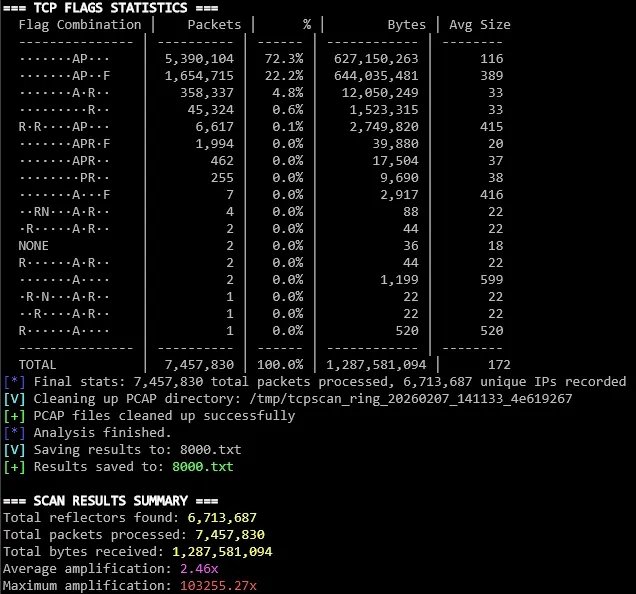Viewport: 636px width, 594px height.
Task: Click bytes value 1,523,315
Action: point(384,110)
